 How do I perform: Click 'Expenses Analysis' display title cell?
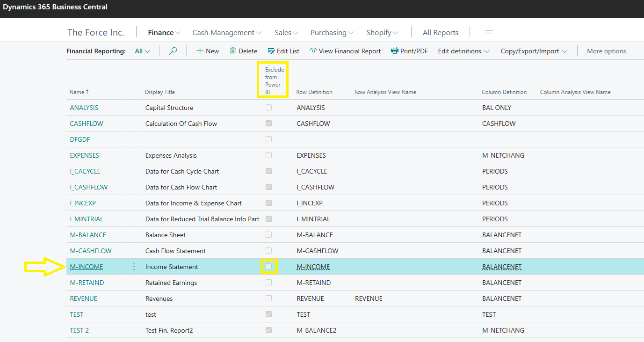pos(171,155)
